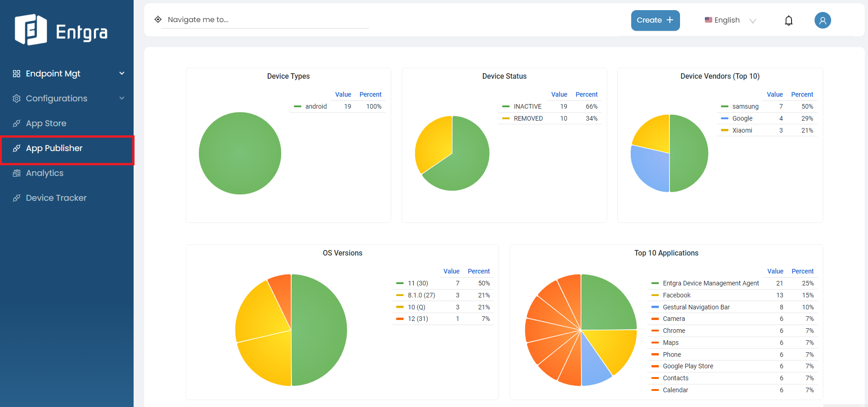Select the '10 (Q)' OS version row
This screenshot has height=407, width=868.
[x=443, y=307]
